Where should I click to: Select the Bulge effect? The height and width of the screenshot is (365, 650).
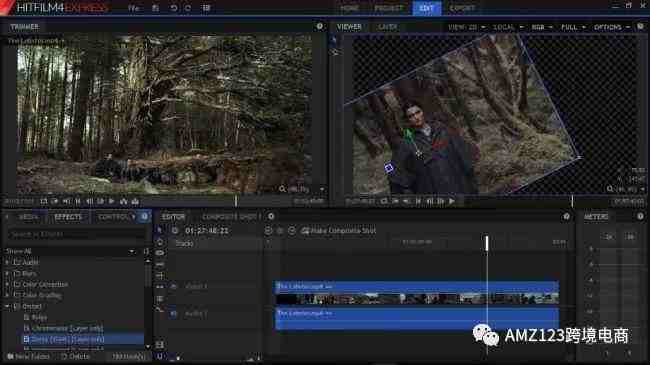tap(35, 318)
